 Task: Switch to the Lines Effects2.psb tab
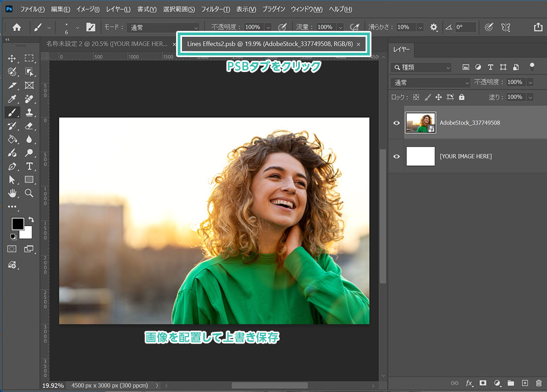pos(269,44)
